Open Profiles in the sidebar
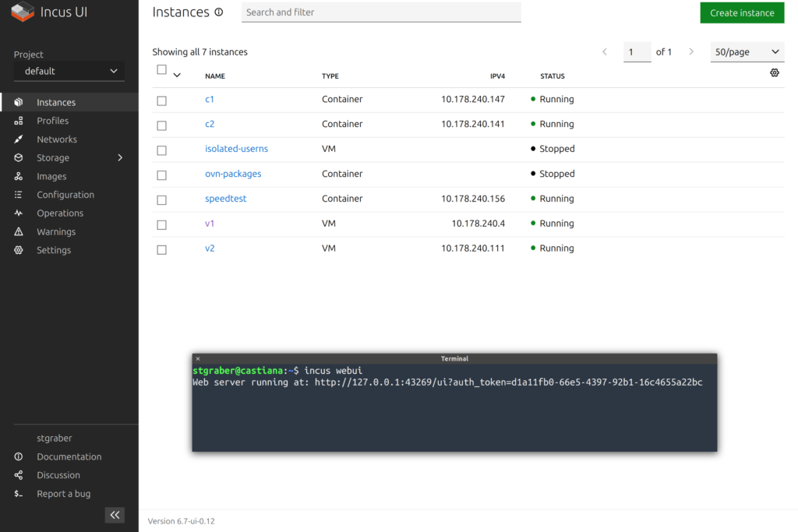This screenshot has height=532, width=798. (52, 121)
